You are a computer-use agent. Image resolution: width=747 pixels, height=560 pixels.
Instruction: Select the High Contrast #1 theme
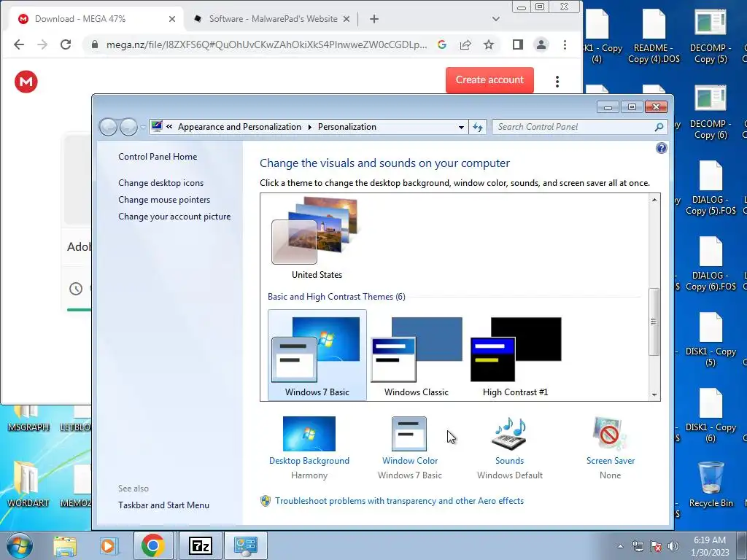tap(516, 355)
